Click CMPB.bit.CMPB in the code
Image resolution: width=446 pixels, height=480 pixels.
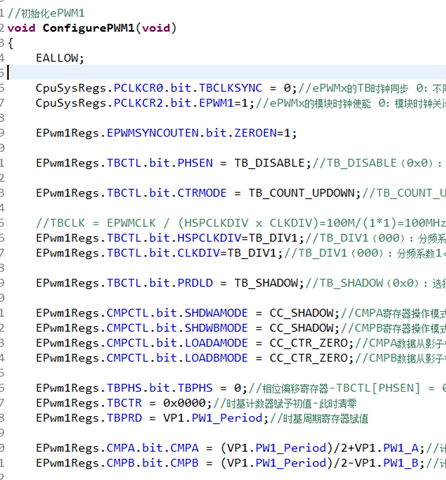click(152, 463)
